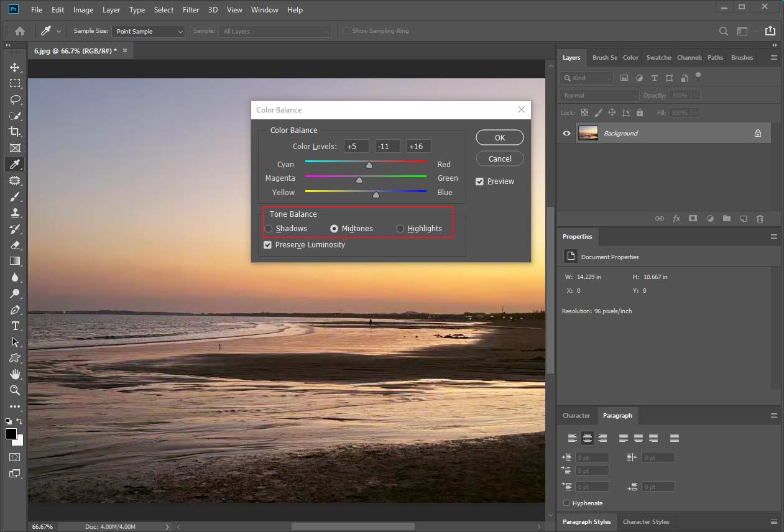
Task: Delete the selected layer with the trash icon
Action: [759, 218]
